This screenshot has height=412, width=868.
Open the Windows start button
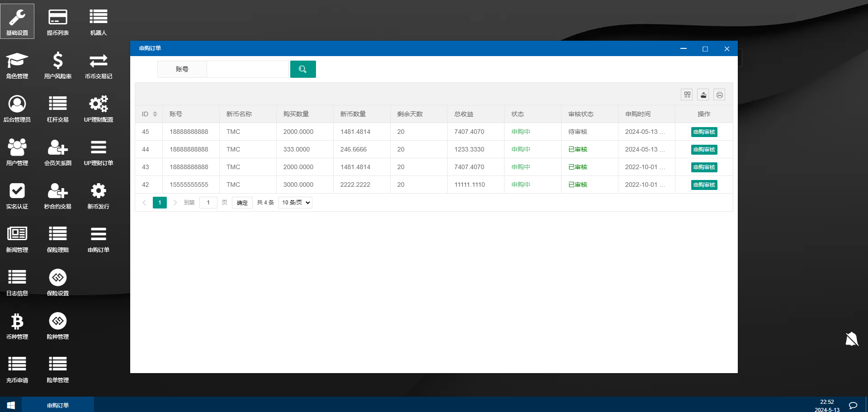coord(11,405)
